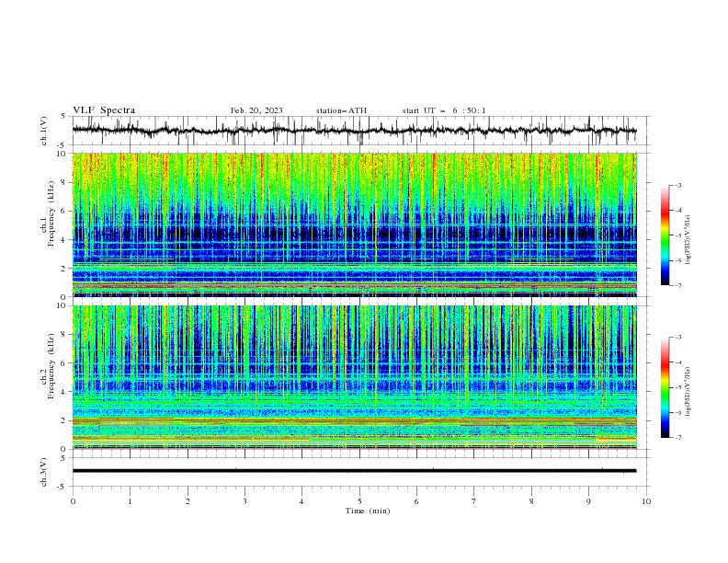
Task: Click the ch.1 spectrogram color scale bar
Action: (x=665, y=236)
